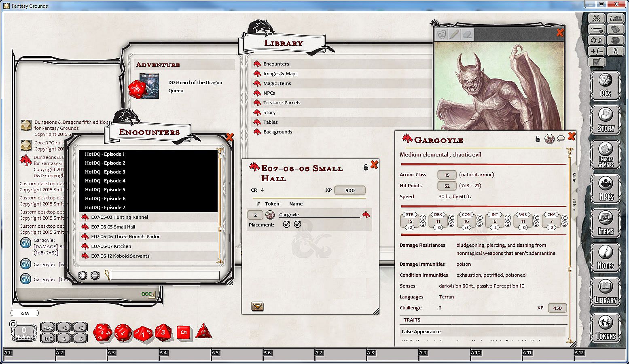Click the Gargoyle token portrait in header
The image size is (629, 364).
pos(549,139)
